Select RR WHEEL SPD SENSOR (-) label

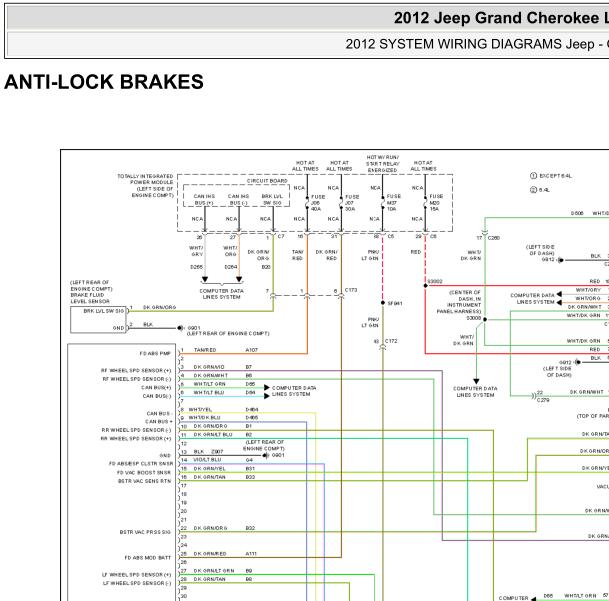click(x=136, y=430)
